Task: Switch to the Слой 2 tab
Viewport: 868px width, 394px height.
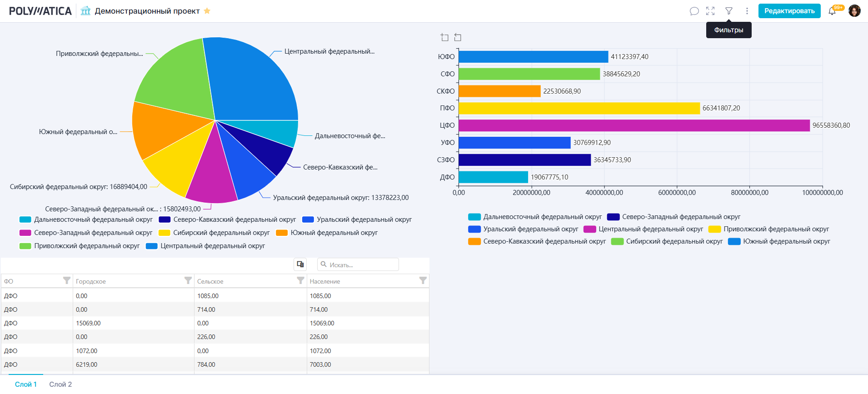Action: coord(60,384)
